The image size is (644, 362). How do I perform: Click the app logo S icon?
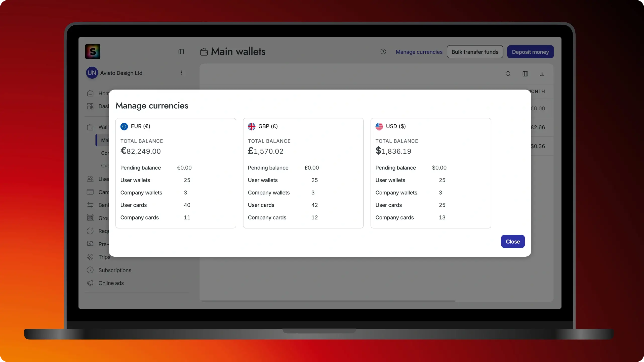tap(93, 52)
